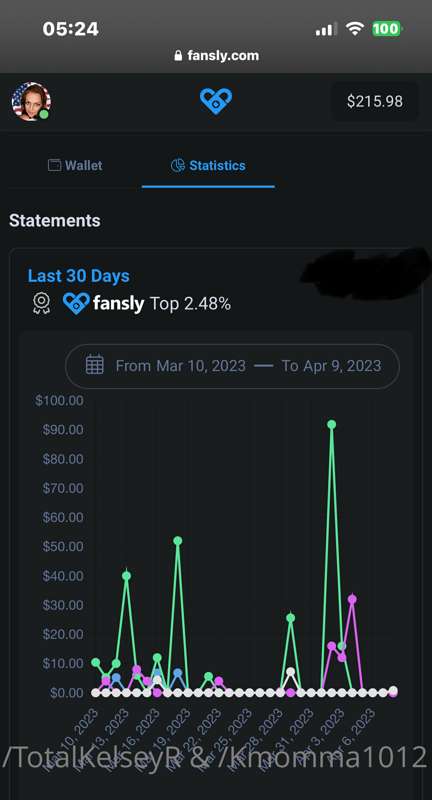The height and width of the screenshot is (800, 432).
Task: Change the From Mar 10, 2023 date
Action: (181, 366)
